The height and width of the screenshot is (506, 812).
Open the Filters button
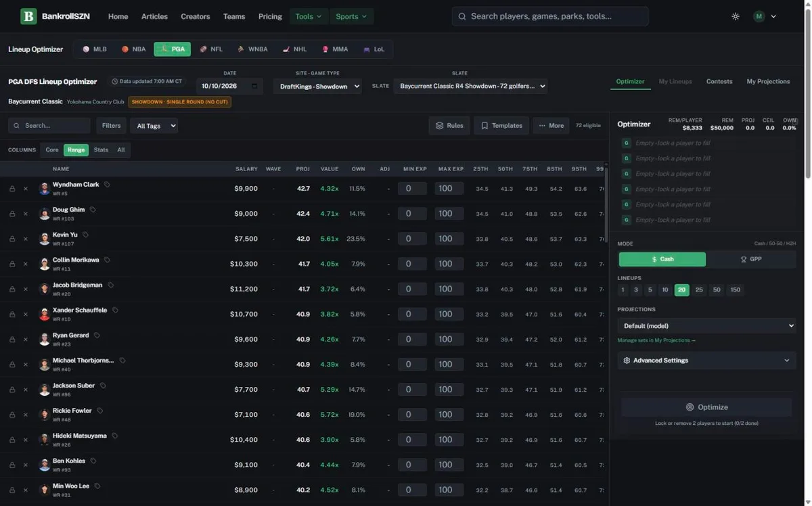pos(111,125)
